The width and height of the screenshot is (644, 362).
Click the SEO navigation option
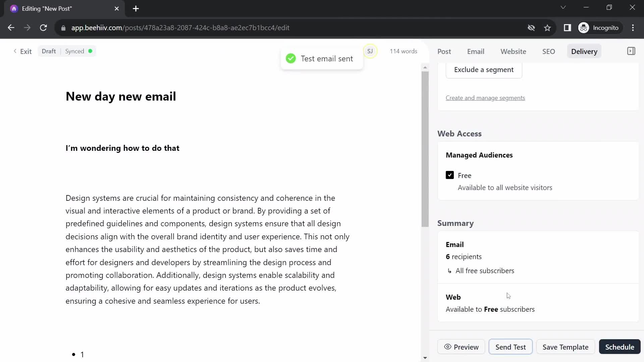point(548,51)
